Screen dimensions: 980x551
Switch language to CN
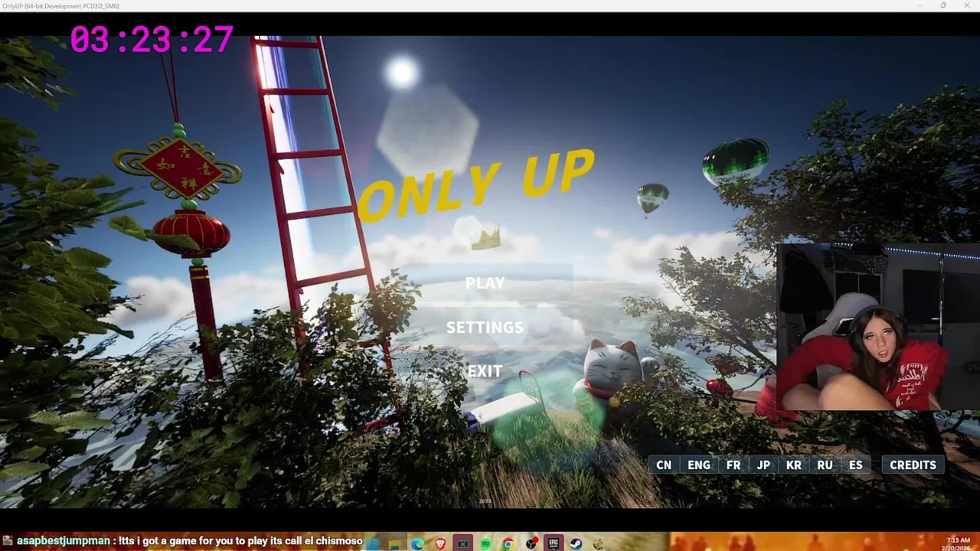pos(664,465)
